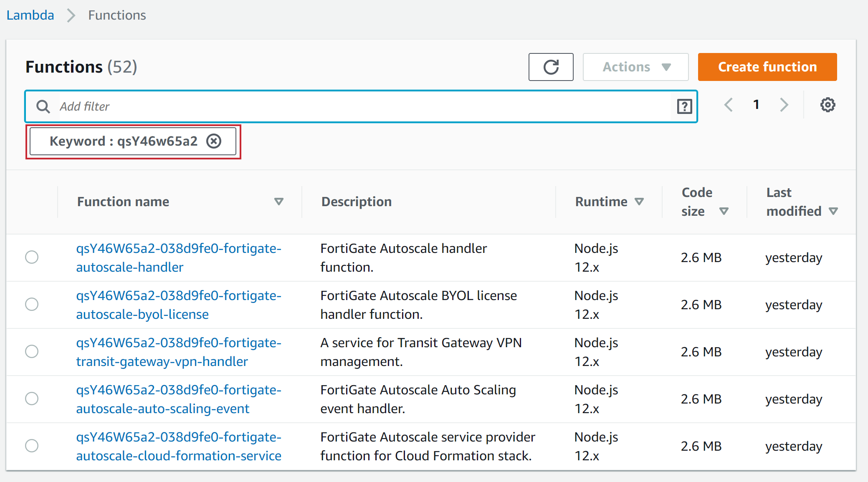This screenshot has height=482, width=868.
Task: Select the fortigate-transit-gateway-vpn-handler radio button
Action: pyautogui.click(x=32, y=351)
